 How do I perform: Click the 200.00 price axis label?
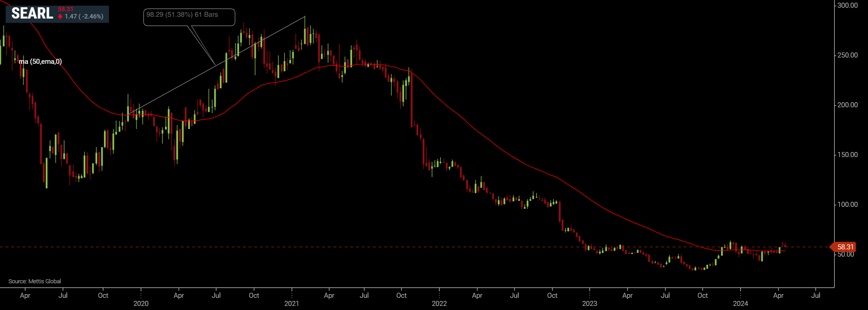847,105
